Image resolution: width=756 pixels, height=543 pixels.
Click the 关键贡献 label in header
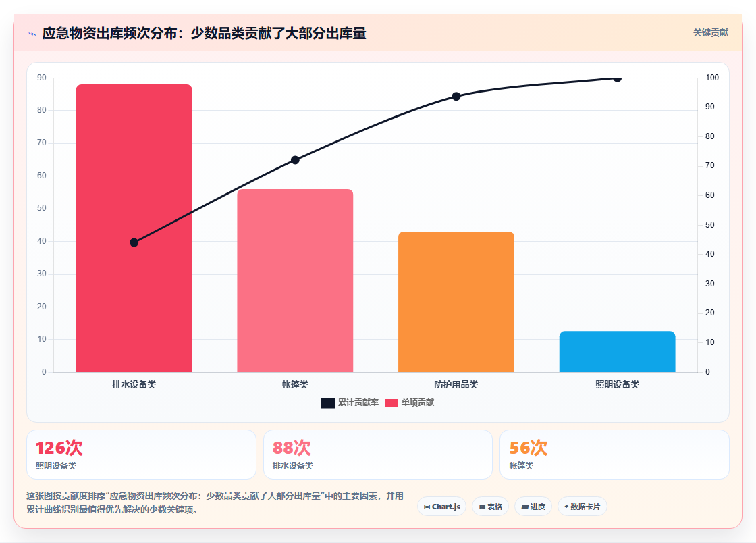[x=710, y=33]
